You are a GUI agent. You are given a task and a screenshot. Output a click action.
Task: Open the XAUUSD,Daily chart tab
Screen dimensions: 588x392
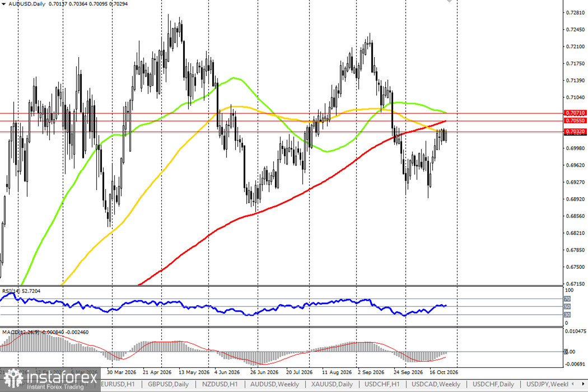(332, 384)
